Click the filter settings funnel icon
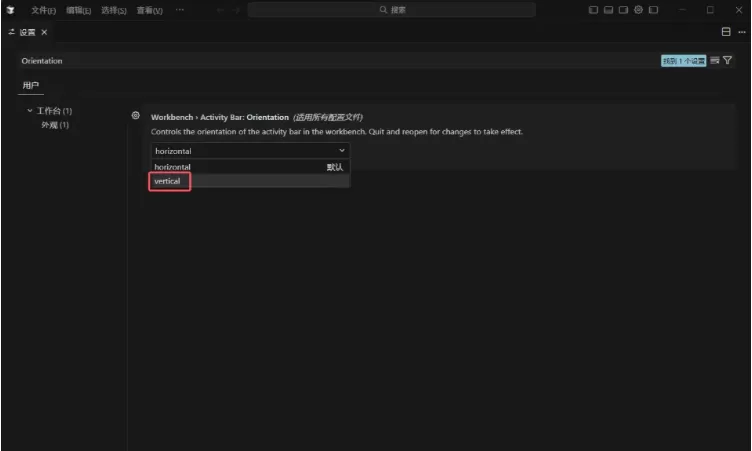Image resolution: width=752 pixels, height=451 pixels. click(x=728, y=61)
